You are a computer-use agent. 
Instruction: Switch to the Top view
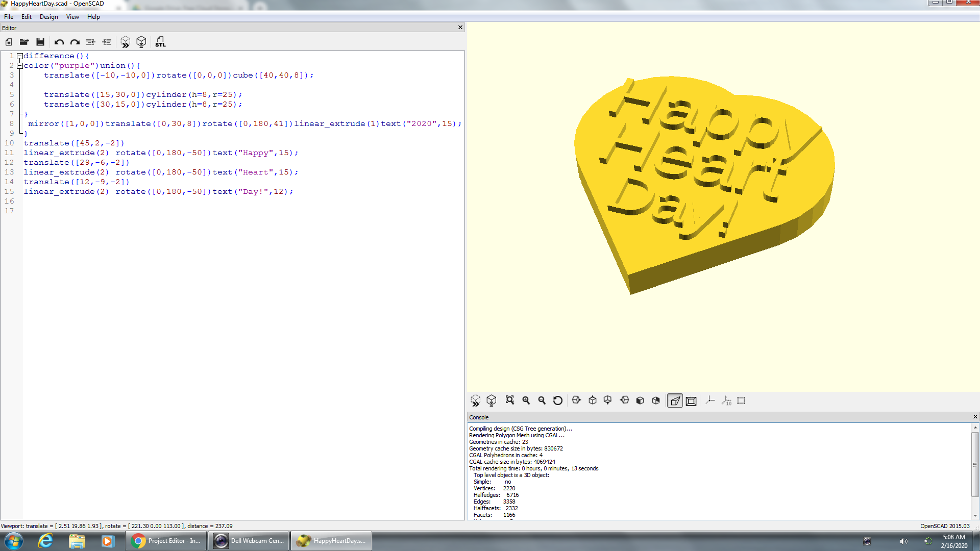pos(593,400)
